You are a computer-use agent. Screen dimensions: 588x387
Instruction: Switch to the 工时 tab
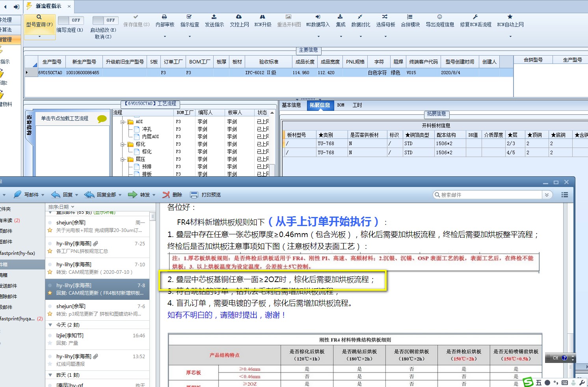click(357, 105)
